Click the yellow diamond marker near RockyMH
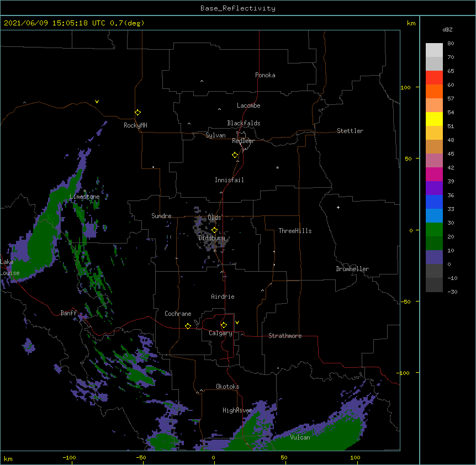 pos(138,113)
